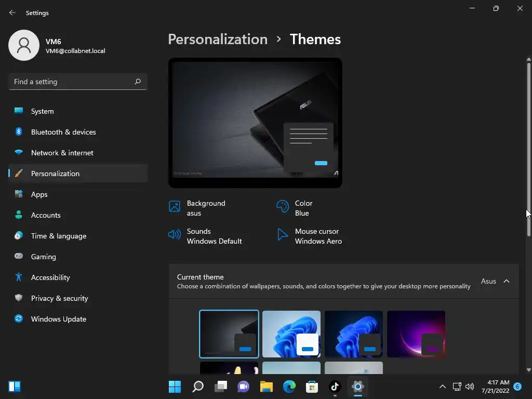Click the Personalization paintbrush icon
This screenshot has width=532, height=399.
(x=19, y=173)
